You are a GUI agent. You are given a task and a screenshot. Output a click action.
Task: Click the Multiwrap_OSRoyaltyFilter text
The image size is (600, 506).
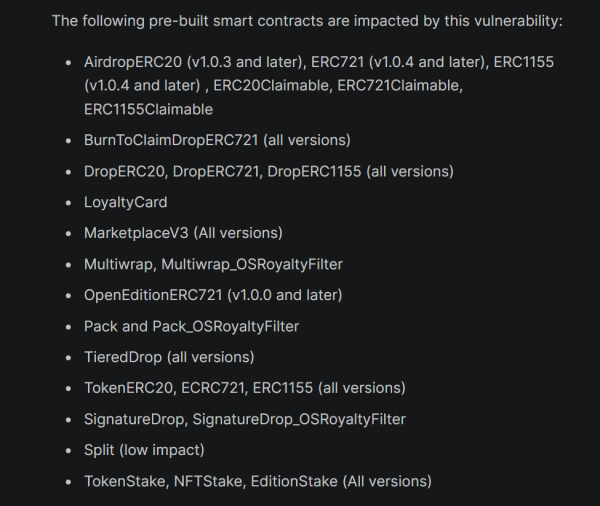265,264
